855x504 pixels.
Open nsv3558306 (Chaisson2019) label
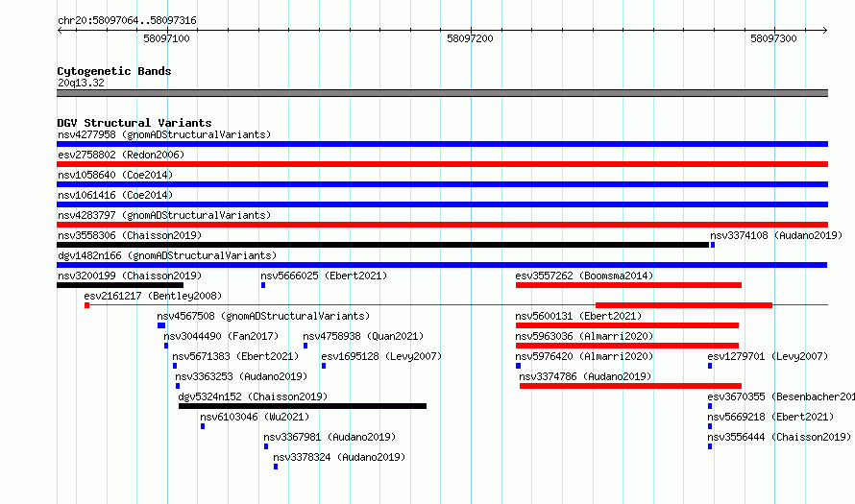click(130, 235)
